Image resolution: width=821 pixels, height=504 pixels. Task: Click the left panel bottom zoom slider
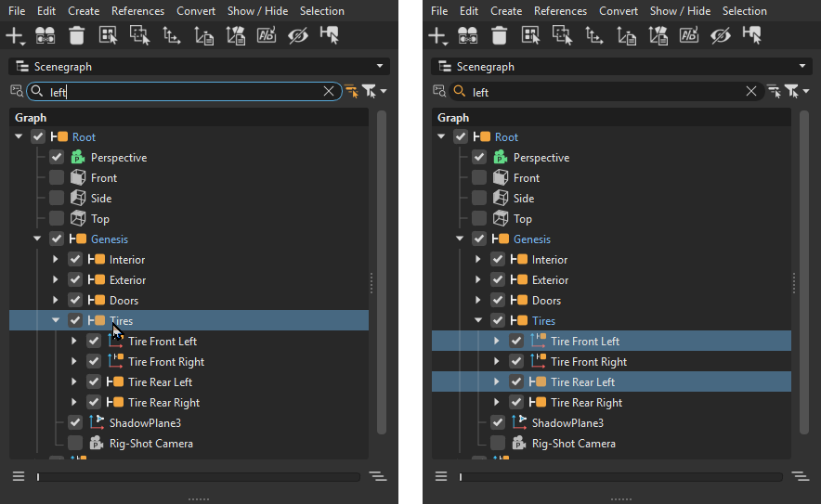point(199,477)
